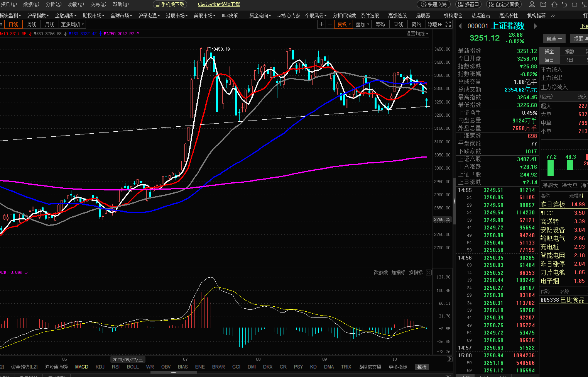Screen dimensions: 588x377
Task: Expand 资金流向 menu
Action: point(260,15)
